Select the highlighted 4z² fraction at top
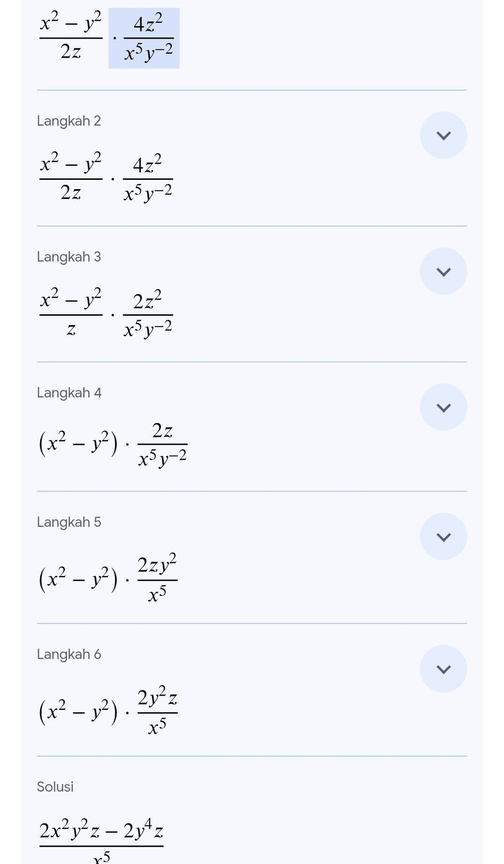The width and height of the screenshot is (504, 864). pyautogui.click(x=144, y=38)
